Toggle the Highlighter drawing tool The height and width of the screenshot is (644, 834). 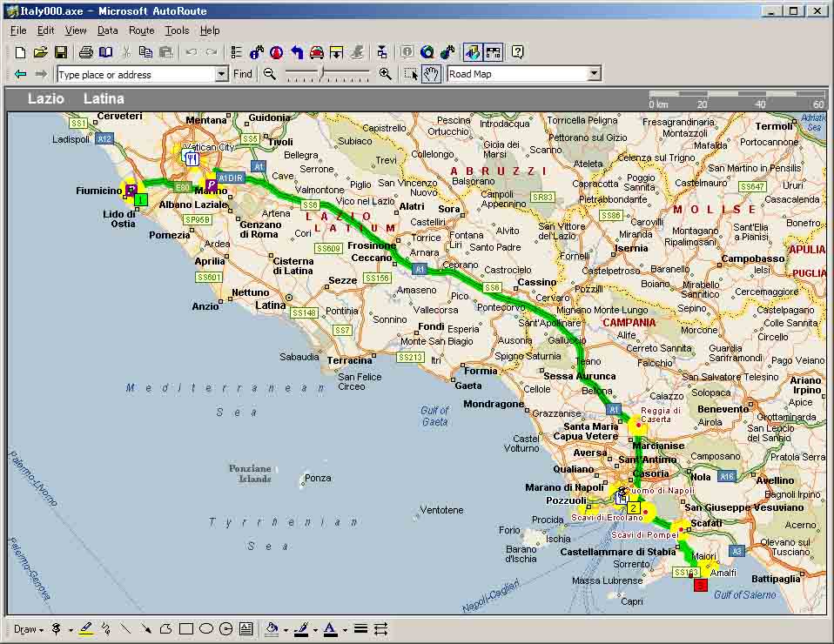click(x=85, y=629)
